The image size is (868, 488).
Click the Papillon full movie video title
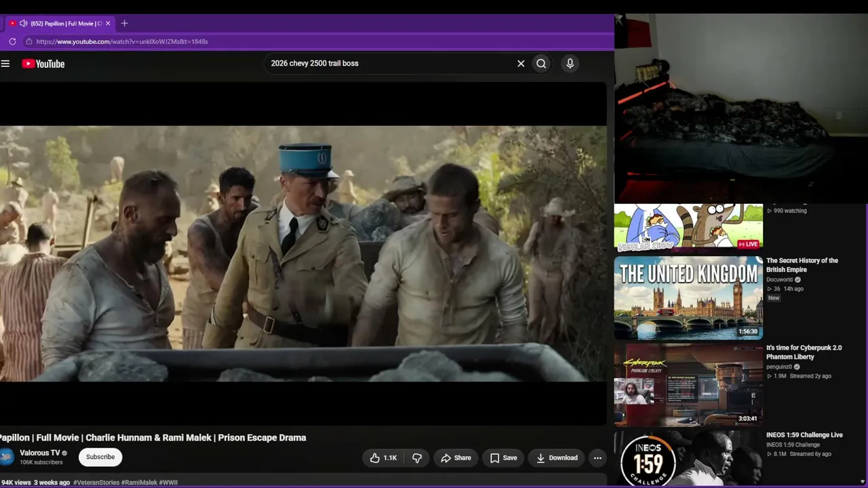[153, 438]
